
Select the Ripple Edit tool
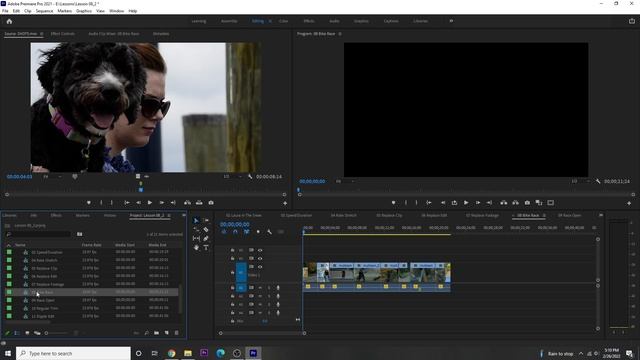tap(196, 230)
